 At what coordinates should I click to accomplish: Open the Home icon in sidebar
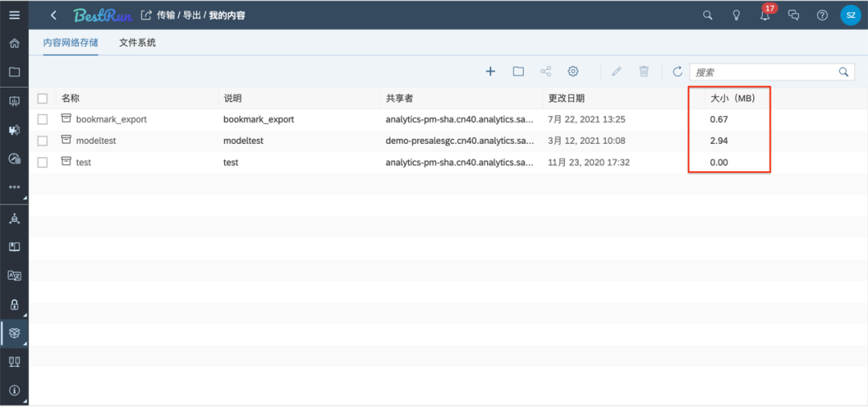(x=14, y=43)
